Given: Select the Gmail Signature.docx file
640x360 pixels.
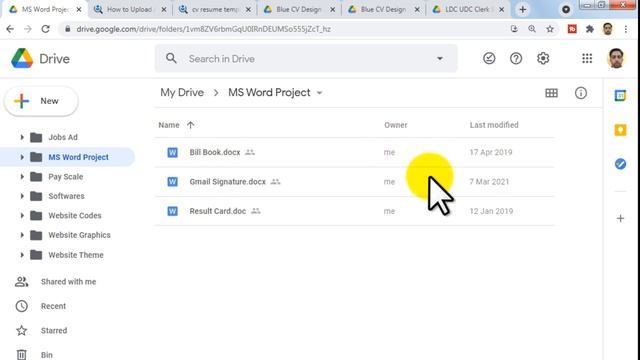Looking at the screenshot, I should (354, 182).
